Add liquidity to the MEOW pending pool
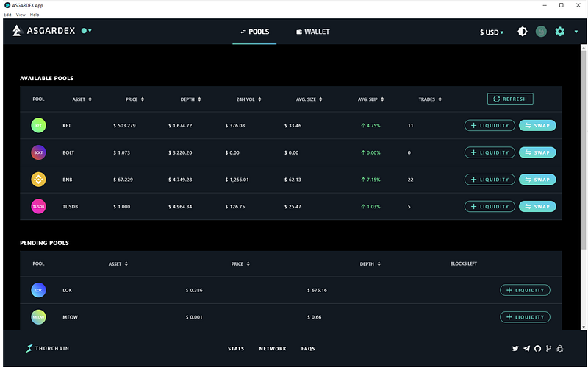The image size is (588, 368). [x=525, y=317]
